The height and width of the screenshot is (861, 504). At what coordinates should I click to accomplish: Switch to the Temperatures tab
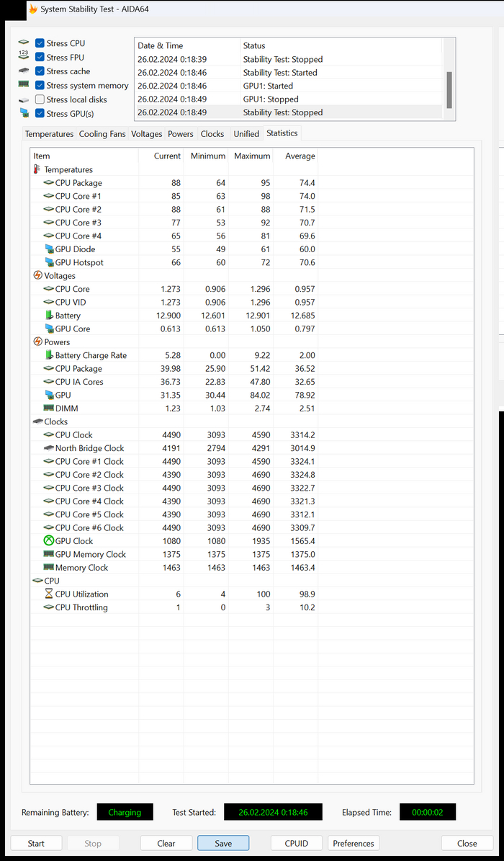tap(50, 134)
